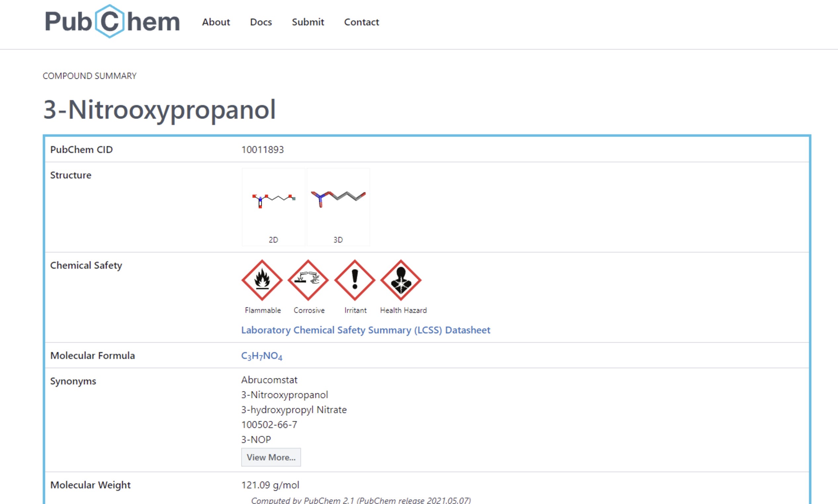
Task: Click the PubChem CID 10011893 value
Action: coord(262,149)
